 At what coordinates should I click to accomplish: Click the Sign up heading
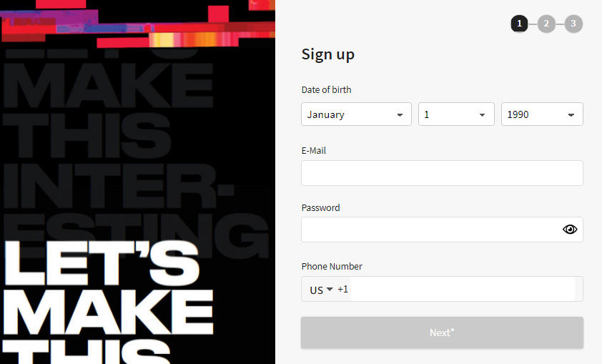tap(328, 54)
